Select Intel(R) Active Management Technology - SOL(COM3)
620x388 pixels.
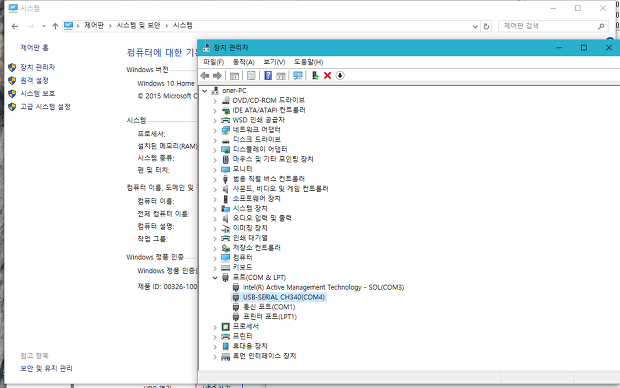pyautogui.click(x=323, y=288)
